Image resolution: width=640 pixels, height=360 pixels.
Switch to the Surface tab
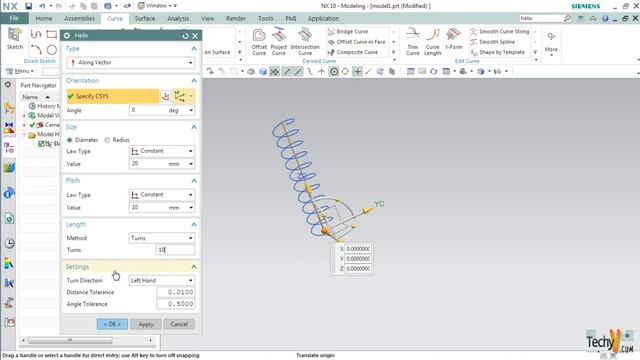pos(145,18)
